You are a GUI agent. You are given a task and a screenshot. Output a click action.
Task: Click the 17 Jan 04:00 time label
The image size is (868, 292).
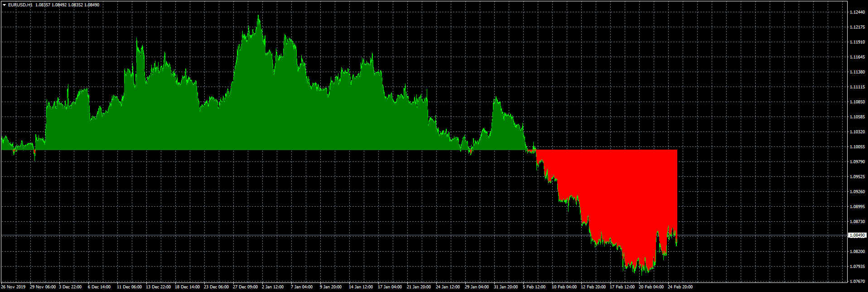[x=390, y=287]
